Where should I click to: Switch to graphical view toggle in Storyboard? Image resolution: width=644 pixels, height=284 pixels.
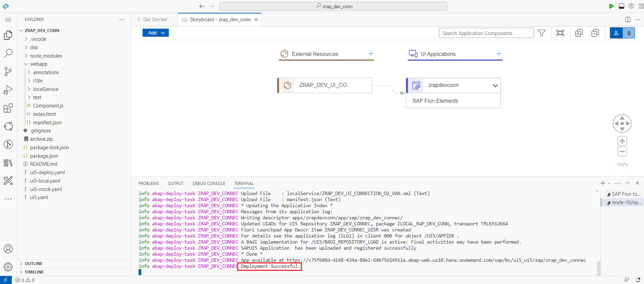616,33
